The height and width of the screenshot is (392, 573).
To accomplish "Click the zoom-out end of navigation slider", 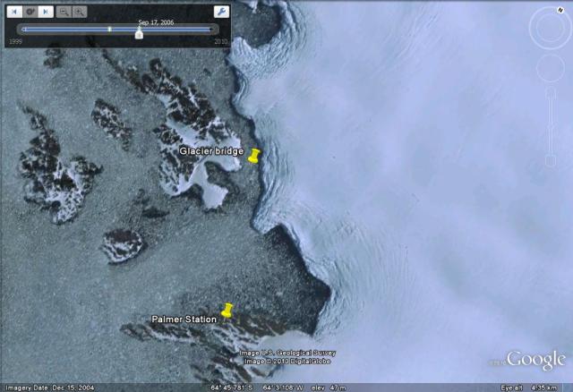I will pyautogui.click(x=550, y=162).
